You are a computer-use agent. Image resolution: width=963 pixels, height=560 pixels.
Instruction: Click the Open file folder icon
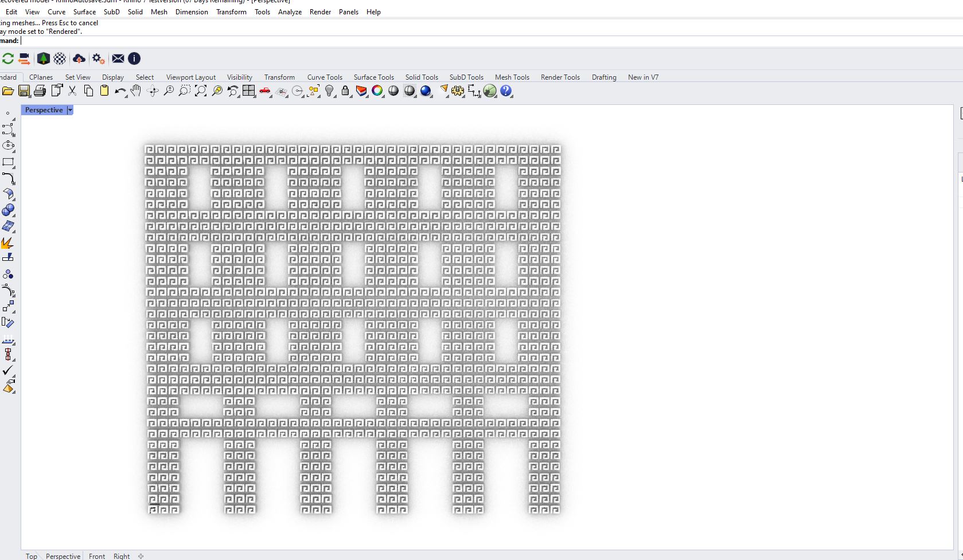pyautogui.click(x=8, y=91)
